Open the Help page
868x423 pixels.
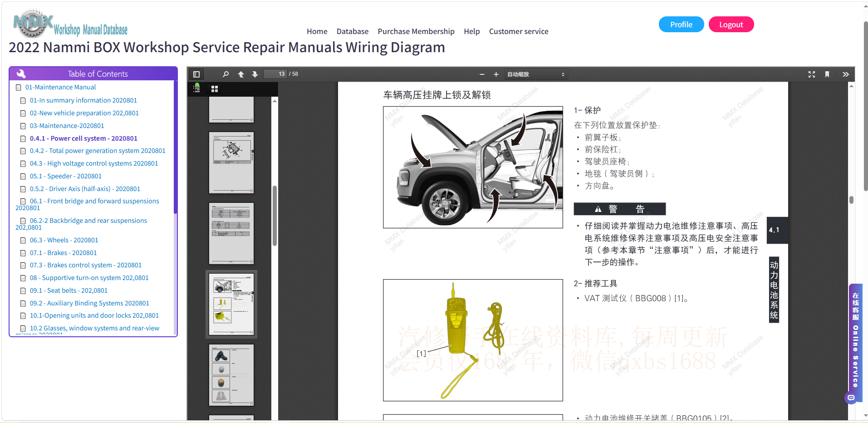pyautogui.click(x=472, y=31)
